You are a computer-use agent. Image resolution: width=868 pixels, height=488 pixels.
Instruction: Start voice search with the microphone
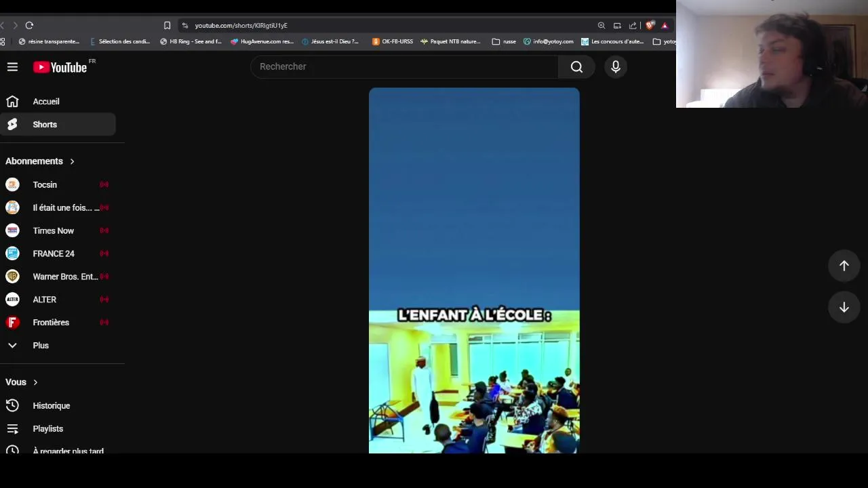pyautogui.click(x=616, y=66)
